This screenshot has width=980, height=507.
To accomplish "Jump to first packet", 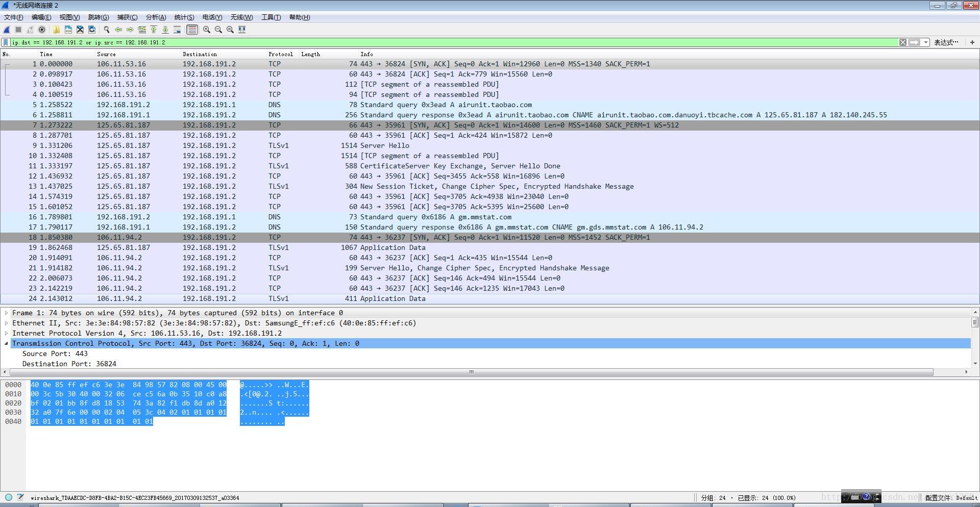I will [154, 30].
